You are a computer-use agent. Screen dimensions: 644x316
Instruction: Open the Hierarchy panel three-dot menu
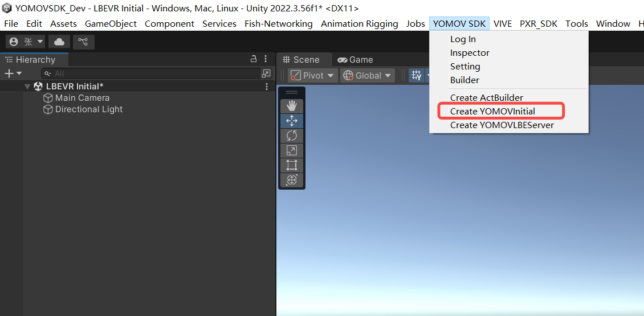click(x=266, y=59)
